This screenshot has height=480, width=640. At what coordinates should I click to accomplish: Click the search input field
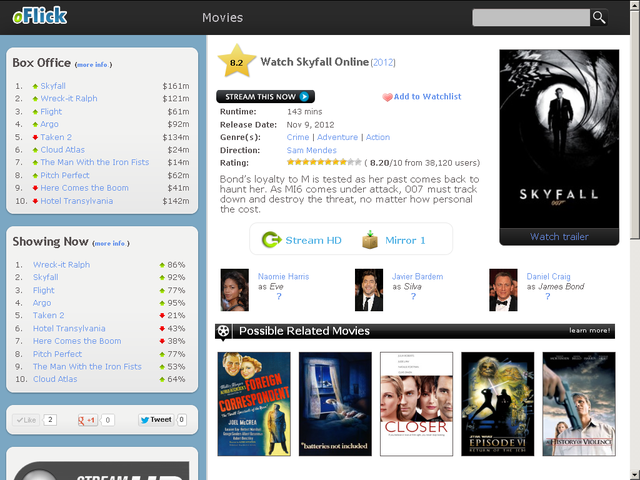(531, 18)
